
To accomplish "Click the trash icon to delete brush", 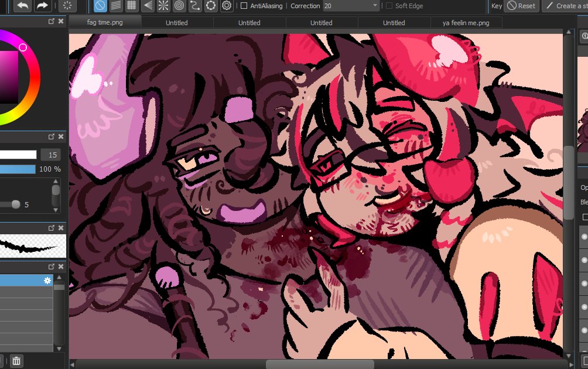I will 16,361.
